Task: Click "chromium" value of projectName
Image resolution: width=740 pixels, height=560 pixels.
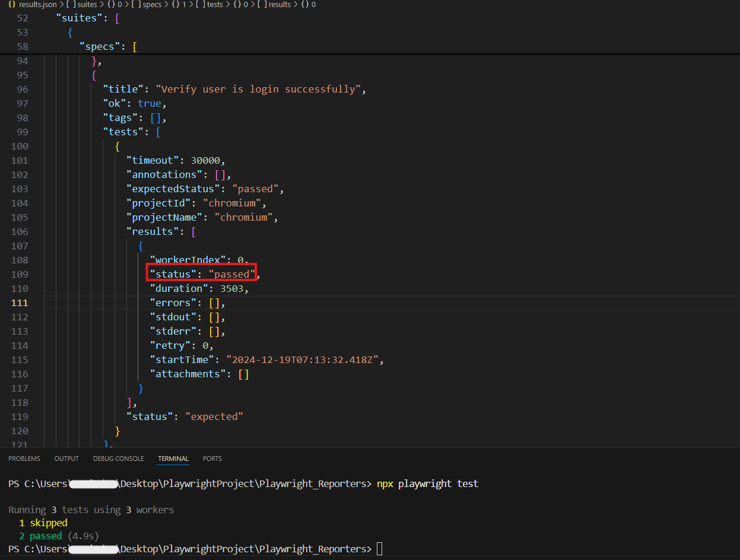Action: (x=244, y=217)
